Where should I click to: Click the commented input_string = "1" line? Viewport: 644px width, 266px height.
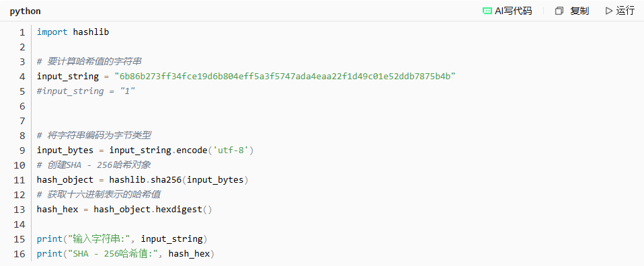point(86,91)
